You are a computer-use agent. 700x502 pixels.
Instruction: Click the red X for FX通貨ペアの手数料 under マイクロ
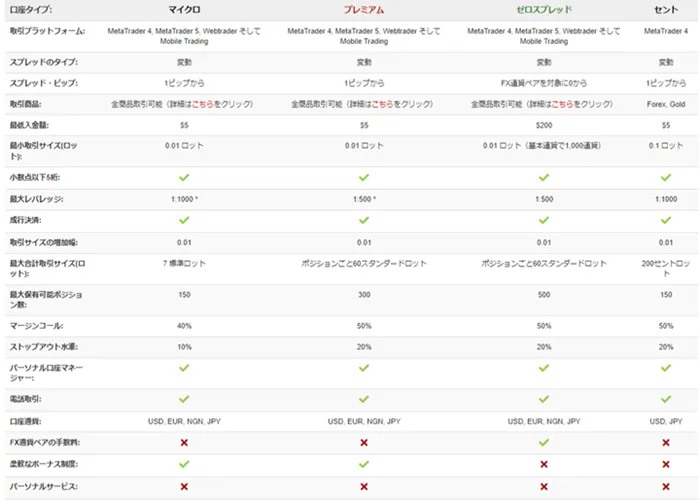point(184,443)
